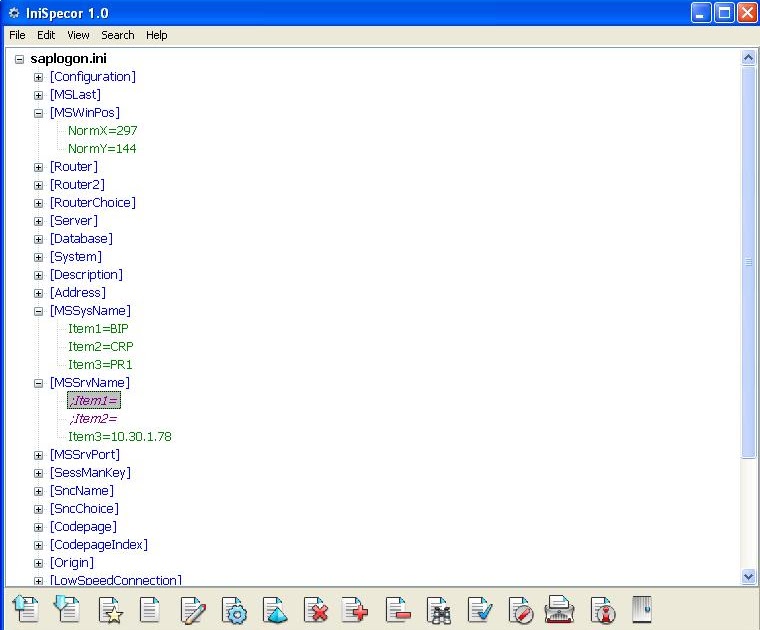Click the document with star icon
This screenshot has height=630, width=760.
110,610
